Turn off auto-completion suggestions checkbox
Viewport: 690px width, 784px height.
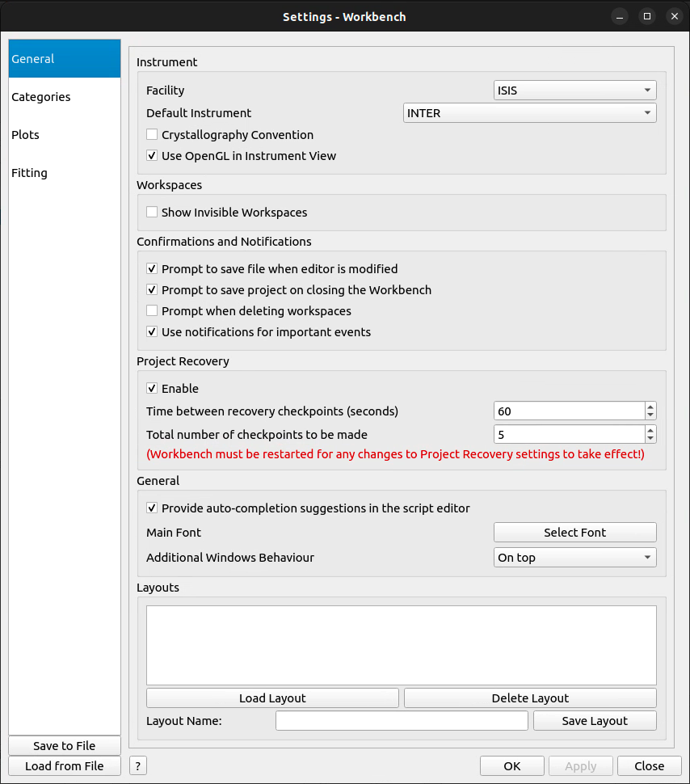152,508
